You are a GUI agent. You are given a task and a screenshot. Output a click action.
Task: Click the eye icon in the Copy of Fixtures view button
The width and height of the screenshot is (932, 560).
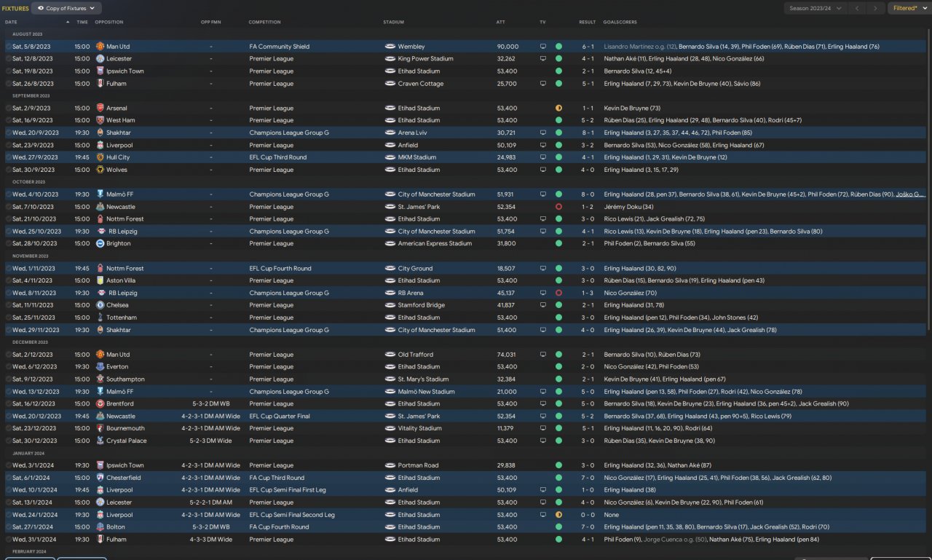click(x=41, y=9)
